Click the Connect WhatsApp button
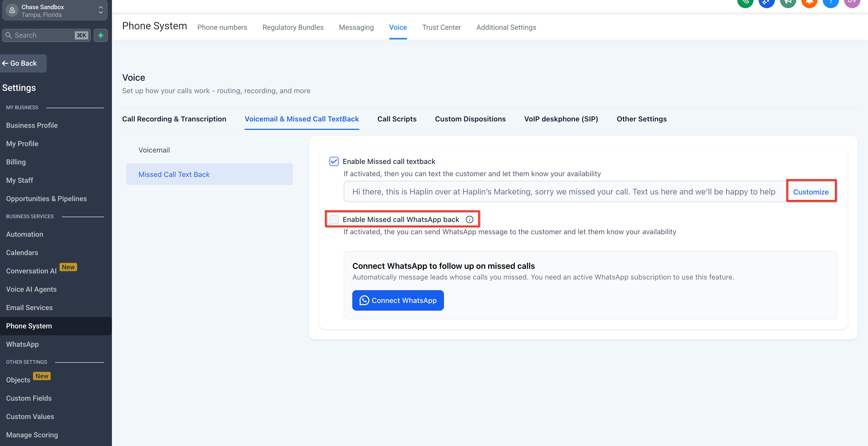This screenshot has width=868, height=446. pyautogui.click(x=398, y=300)
